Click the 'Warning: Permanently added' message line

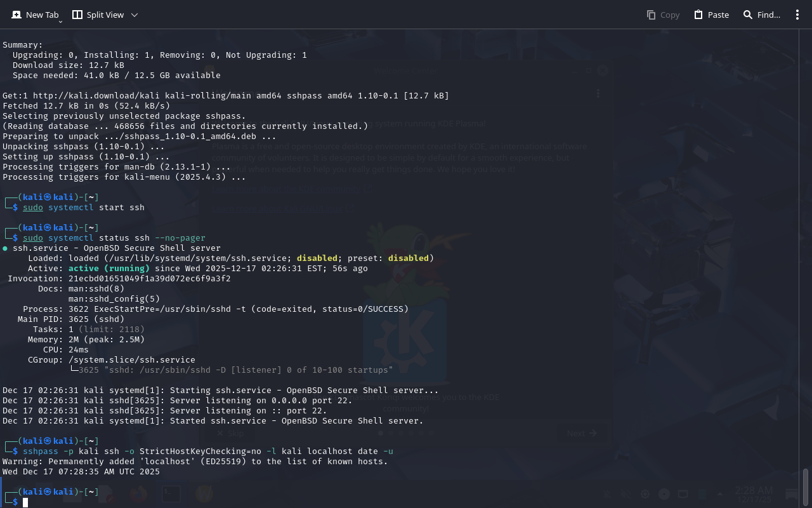coord(195,462)
